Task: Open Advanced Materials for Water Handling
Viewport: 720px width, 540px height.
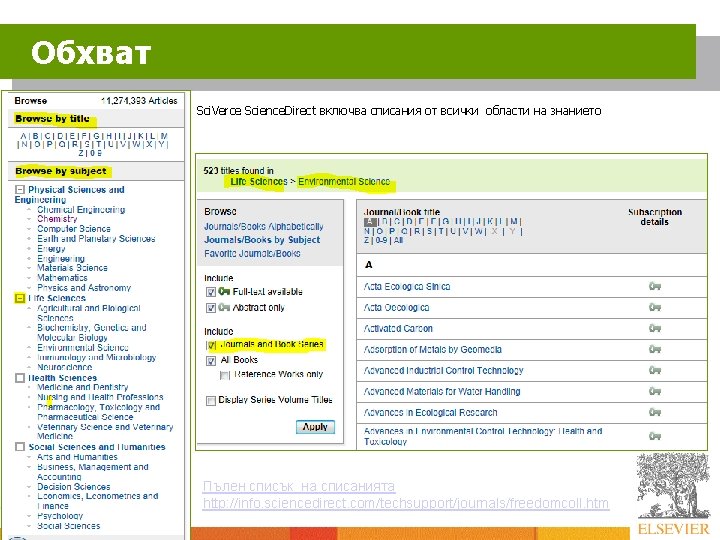Action: [x=442, y=392]
